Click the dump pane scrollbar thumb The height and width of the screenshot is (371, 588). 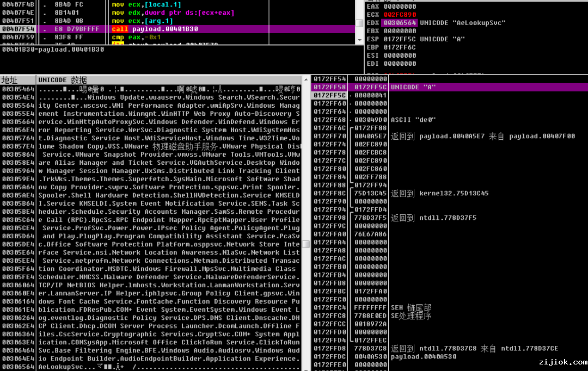pos(306,244)
